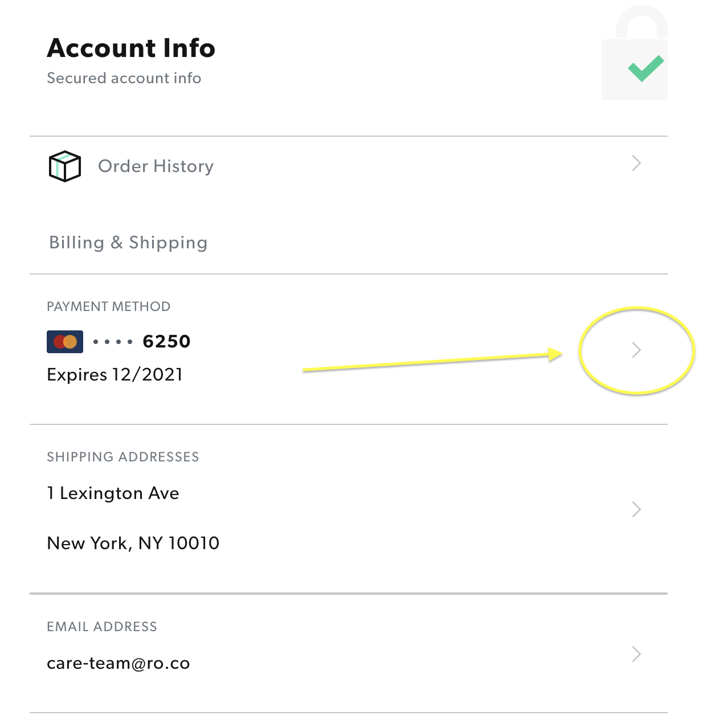Click the Order History package box icon
The width and height of the screenshot is (711, 728).
pyautogui.click(x=65, y=166)
